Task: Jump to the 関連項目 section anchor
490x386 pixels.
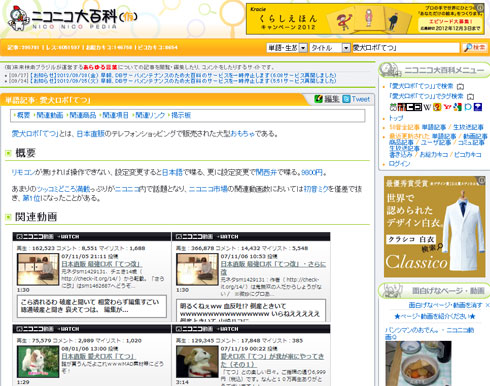Action: pos(115,115)
